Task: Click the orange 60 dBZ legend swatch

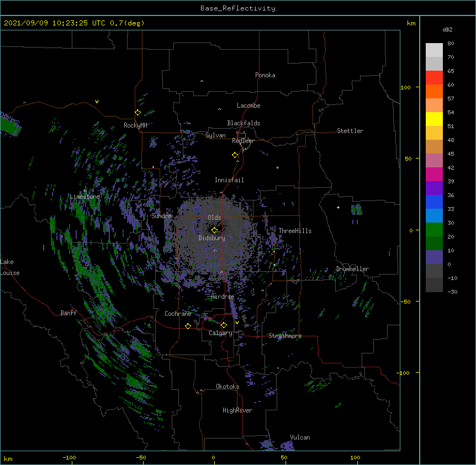Action: 434,91
